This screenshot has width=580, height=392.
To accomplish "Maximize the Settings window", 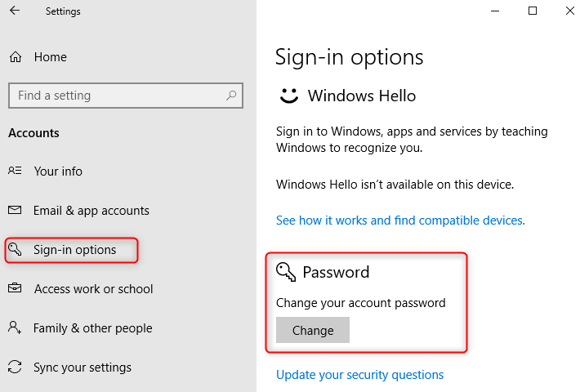I will [533, 11].
